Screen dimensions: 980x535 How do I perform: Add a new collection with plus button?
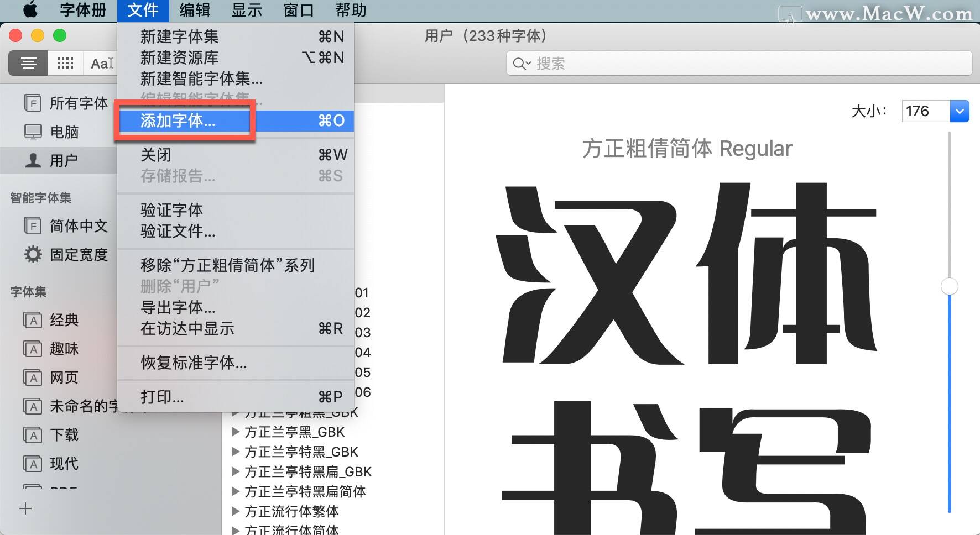tap(25, 508)
